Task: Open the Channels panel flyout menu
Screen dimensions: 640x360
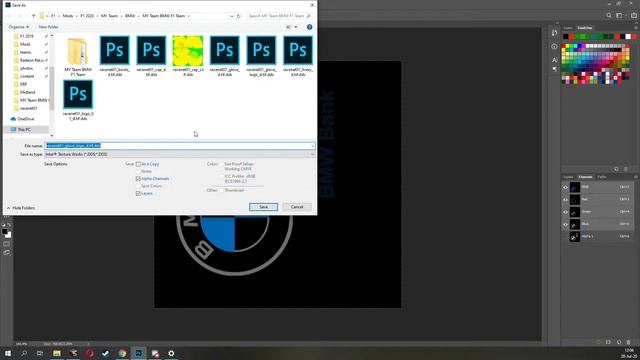Action: tap(636, 177)
